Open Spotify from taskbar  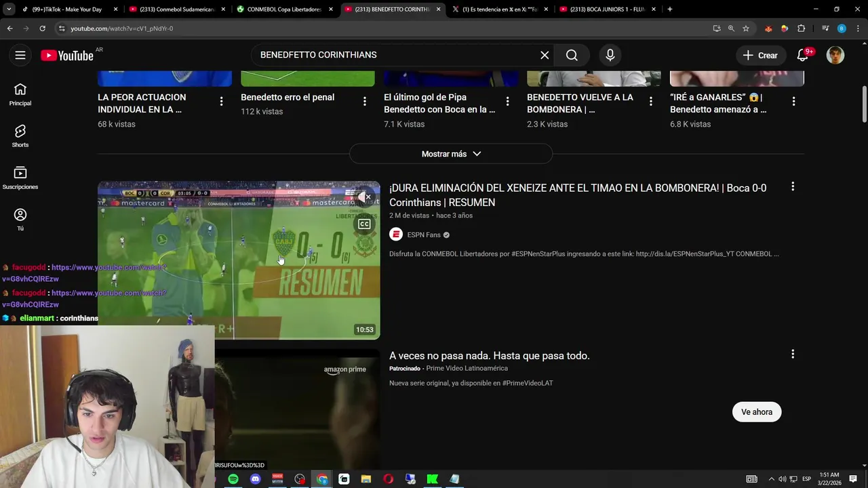coord(233,479)
